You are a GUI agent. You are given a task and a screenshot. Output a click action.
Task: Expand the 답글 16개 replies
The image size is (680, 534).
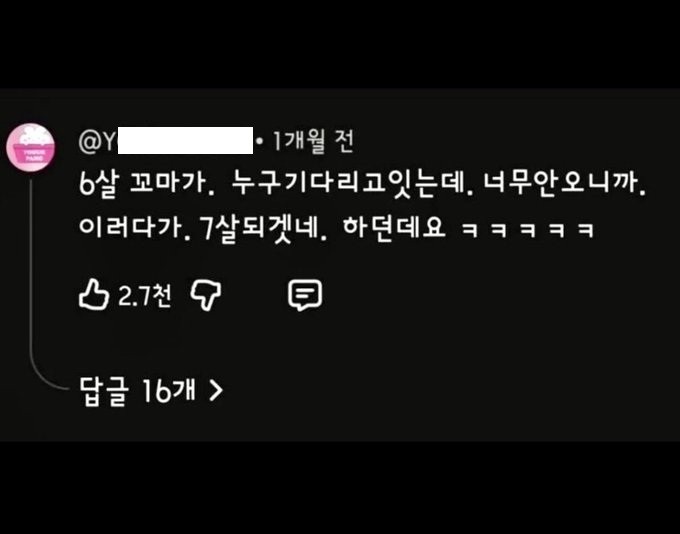coord(151,391)
